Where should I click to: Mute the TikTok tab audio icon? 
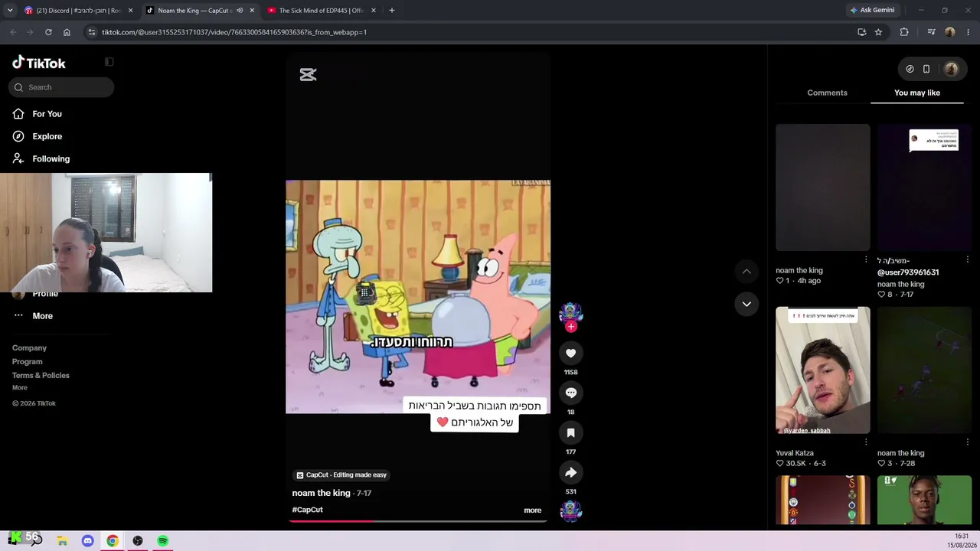pos(240,11)
